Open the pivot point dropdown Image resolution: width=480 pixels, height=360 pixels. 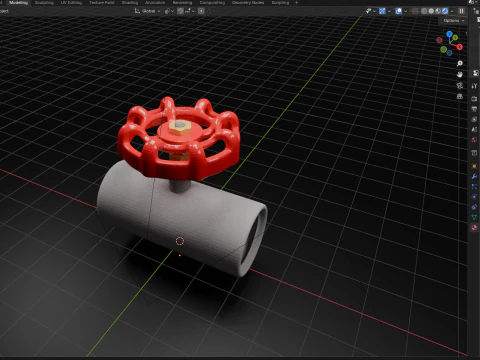[x=169, y=11]
